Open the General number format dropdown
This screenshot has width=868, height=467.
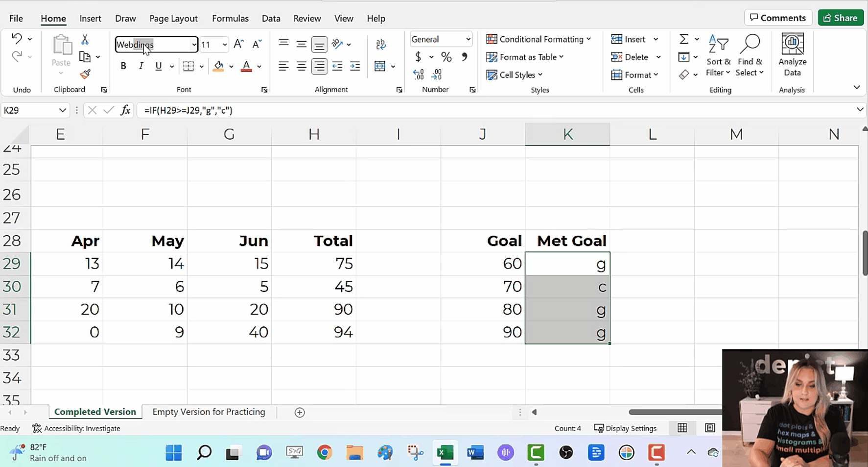coord(468,39)
